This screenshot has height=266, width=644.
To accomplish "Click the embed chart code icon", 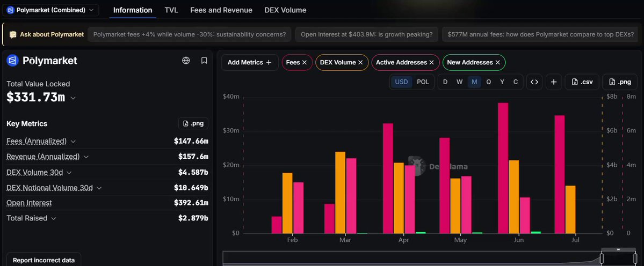I will click(534, 82).
